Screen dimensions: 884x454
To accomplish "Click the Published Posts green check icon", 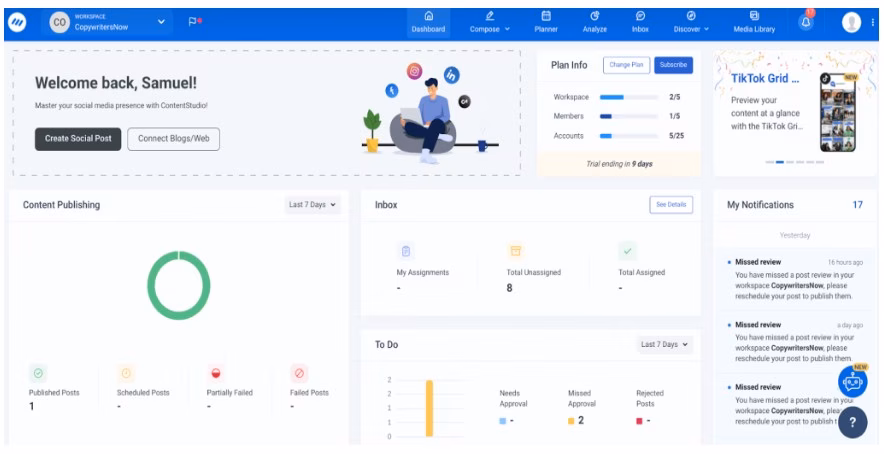I will pyautogui.click(x=38, y=373).
